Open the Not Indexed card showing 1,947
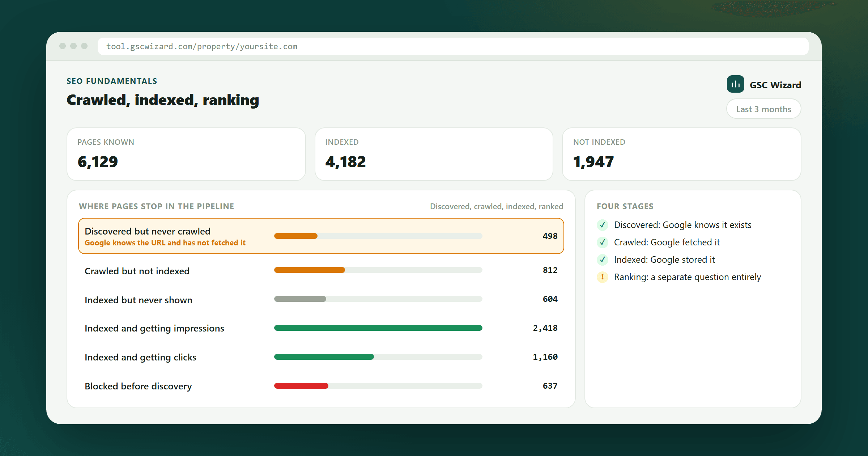Screen dimensions: 868x456 [682, 154]
